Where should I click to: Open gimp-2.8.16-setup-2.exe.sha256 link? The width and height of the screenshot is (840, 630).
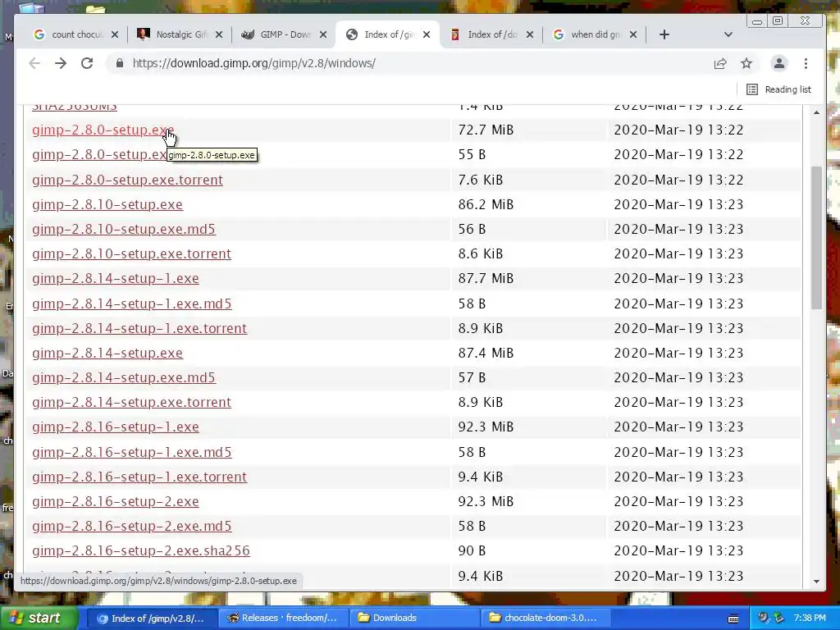pos(141,550)
